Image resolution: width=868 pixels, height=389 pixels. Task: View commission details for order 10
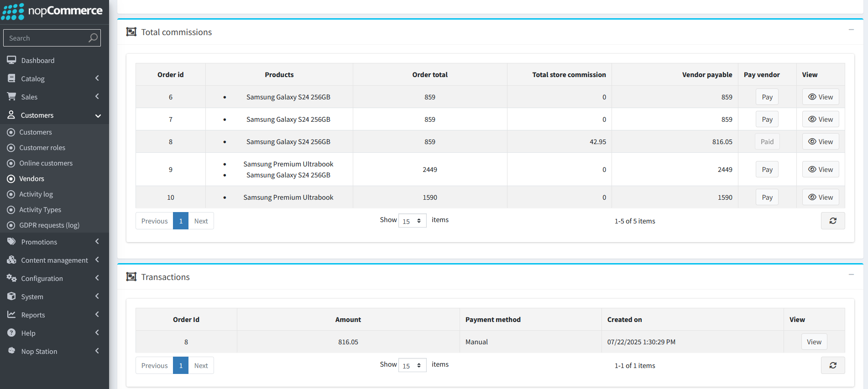click(821, 197)
